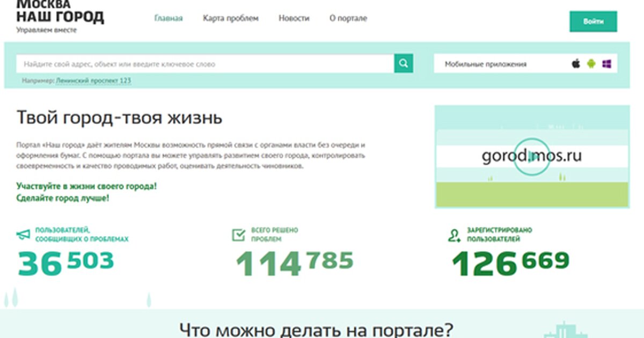
Task: Click the 114 785 solved problems counter
Action: coord(294,263)
